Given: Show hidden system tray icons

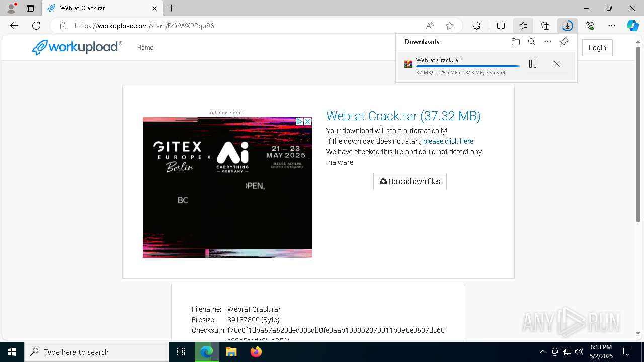Looking at the screenshot, I should pos(542,352).
